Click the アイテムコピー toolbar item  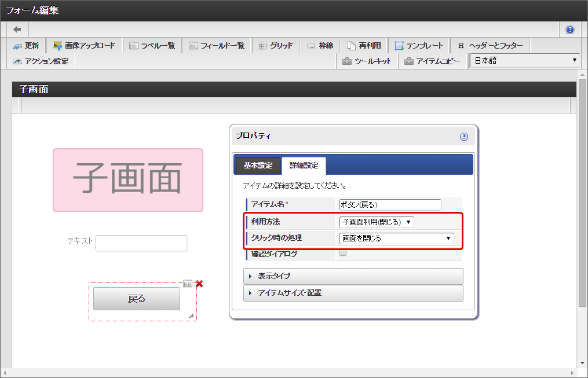(432, 61)
